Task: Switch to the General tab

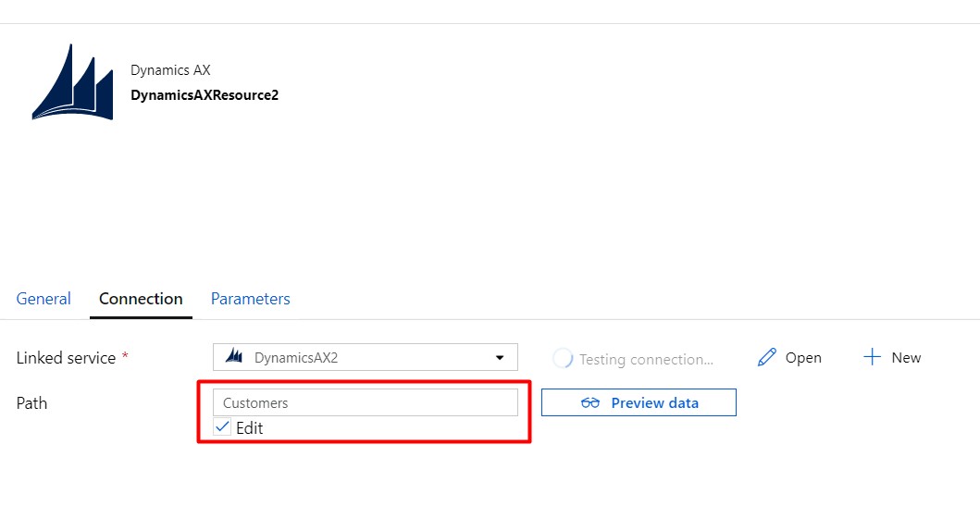Action: coord(43,299)
